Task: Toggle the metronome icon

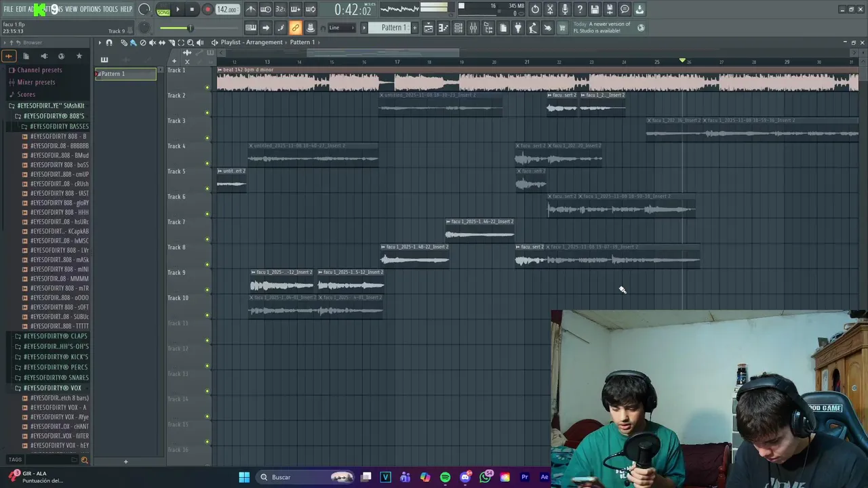Action: coord(251,9)
